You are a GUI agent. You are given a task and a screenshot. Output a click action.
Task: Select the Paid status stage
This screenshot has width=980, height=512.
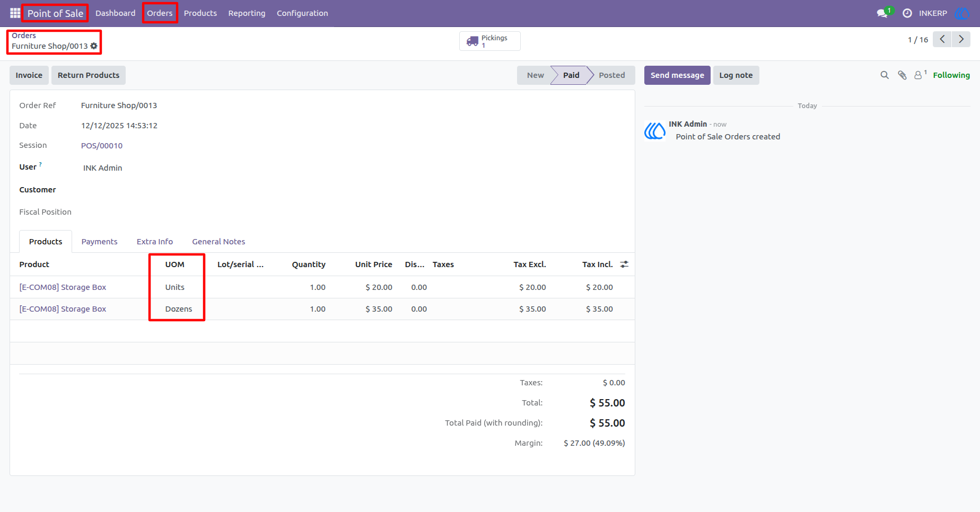coord(571,75)
